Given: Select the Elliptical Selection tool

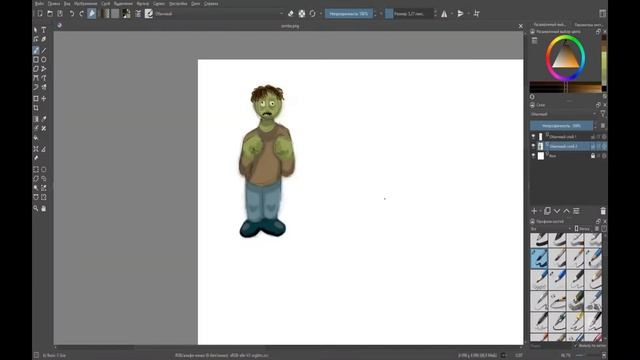Looking at the screenshot, I should [x=44, y=169].
